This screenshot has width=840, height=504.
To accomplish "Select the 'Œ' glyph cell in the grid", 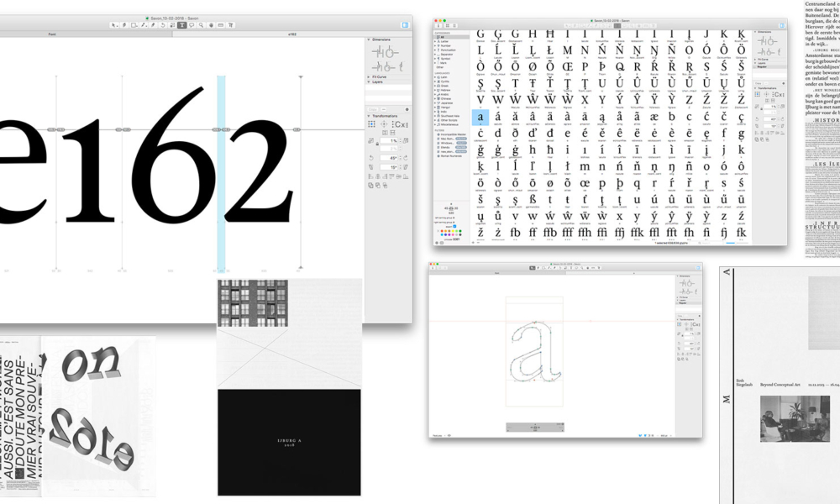I will click(x=567, y=68).
